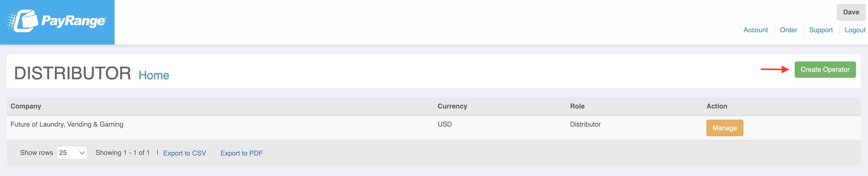Click the PayRange wordmark text
The height and width of the screenshot is (176, 868).
click(74, 21)
